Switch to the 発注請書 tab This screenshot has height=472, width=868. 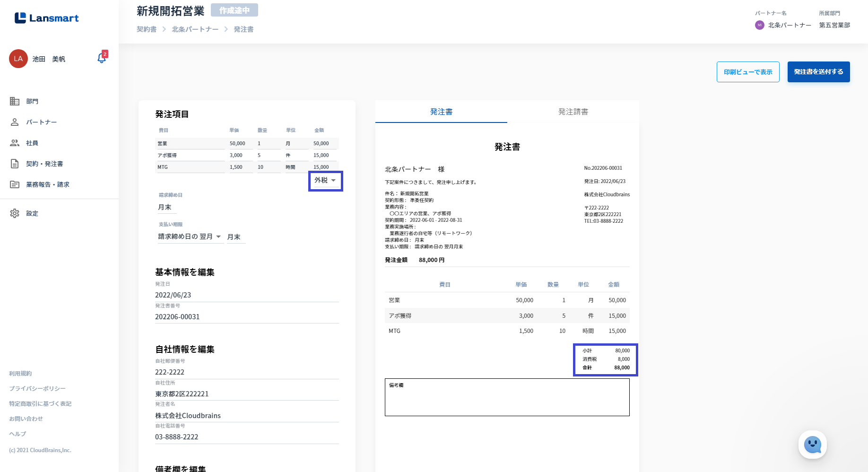click(573, 112)
